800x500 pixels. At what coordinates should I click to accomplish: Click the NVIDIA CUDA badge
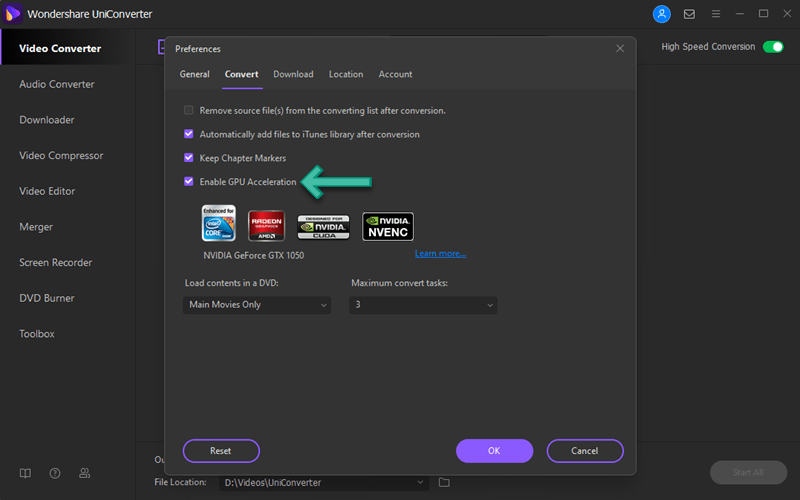point(323,227)
